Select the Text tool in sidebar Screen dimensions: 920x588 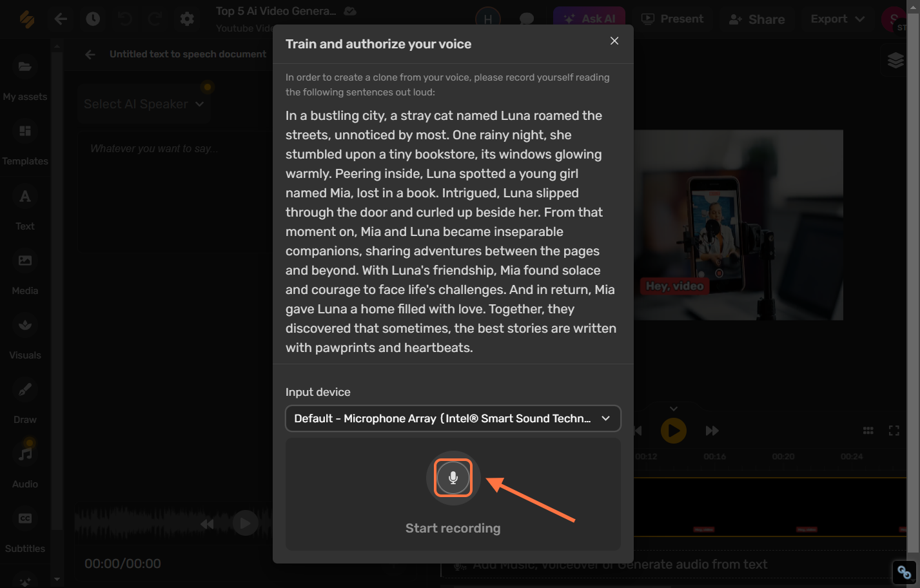pos(25,209)
